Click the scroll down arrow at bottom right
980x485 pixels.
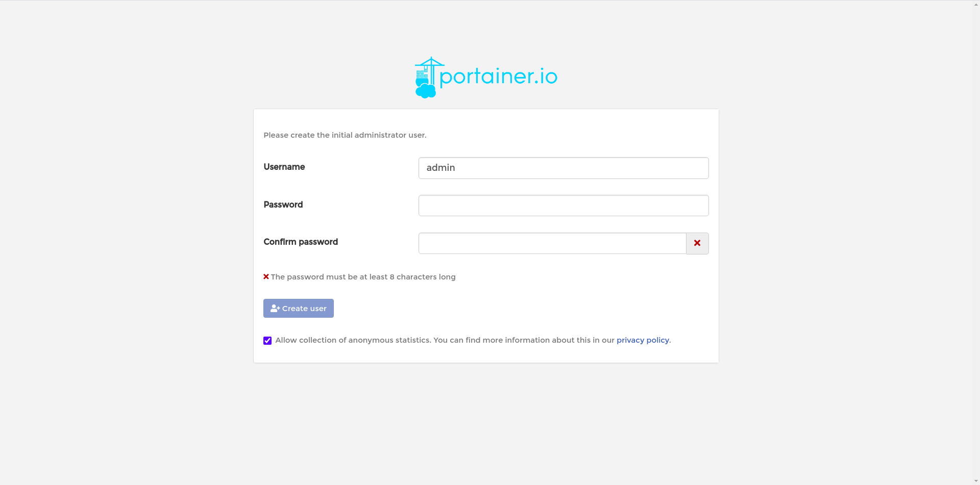pyautogui.click(x=976, y=481)
